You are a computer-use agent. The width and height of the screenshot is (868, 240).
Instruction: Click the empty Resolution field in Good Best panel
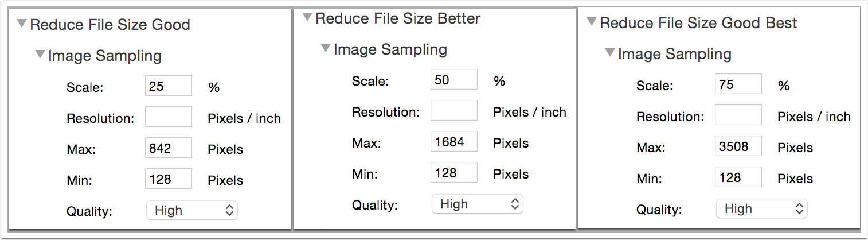click(x=738, y=115)
